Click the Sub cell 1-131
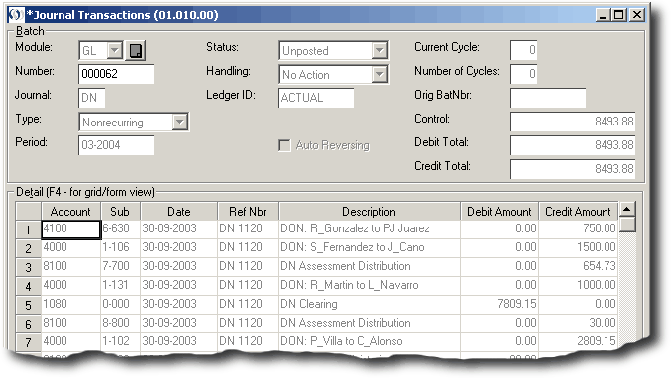This screenshot has height=378, width=672. (121, 285)
